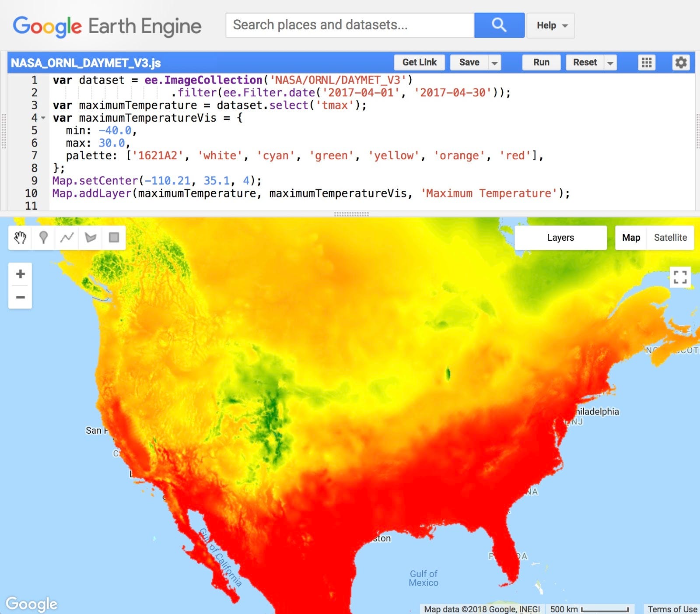The height and width of the screenshot is (614, 700).
Task: Expand the Reset options dropdown arrow
Action: (x=610, y=63)
